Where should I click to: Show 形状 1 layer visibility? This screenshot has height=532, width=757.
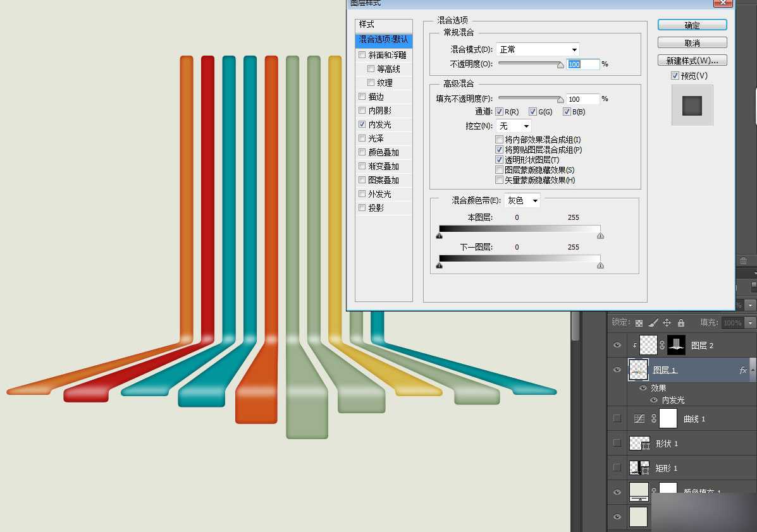point(617,444)
